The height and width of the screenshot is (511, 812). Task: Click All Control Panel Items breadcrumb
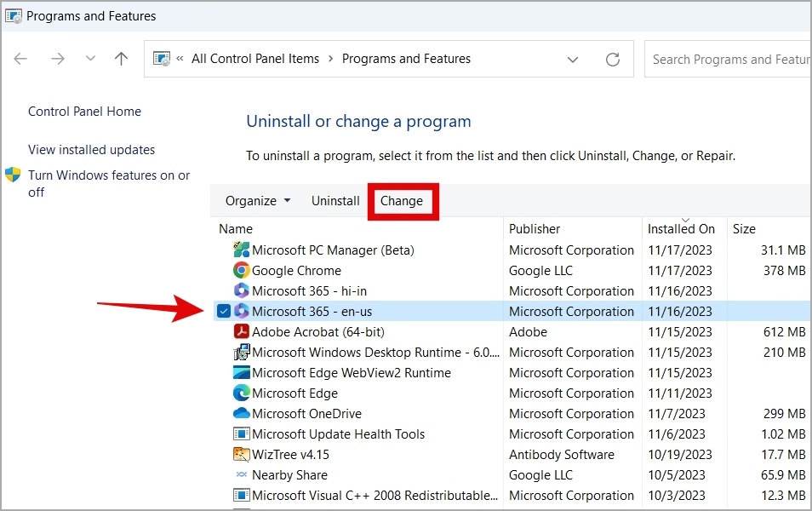tap(255, 59)
